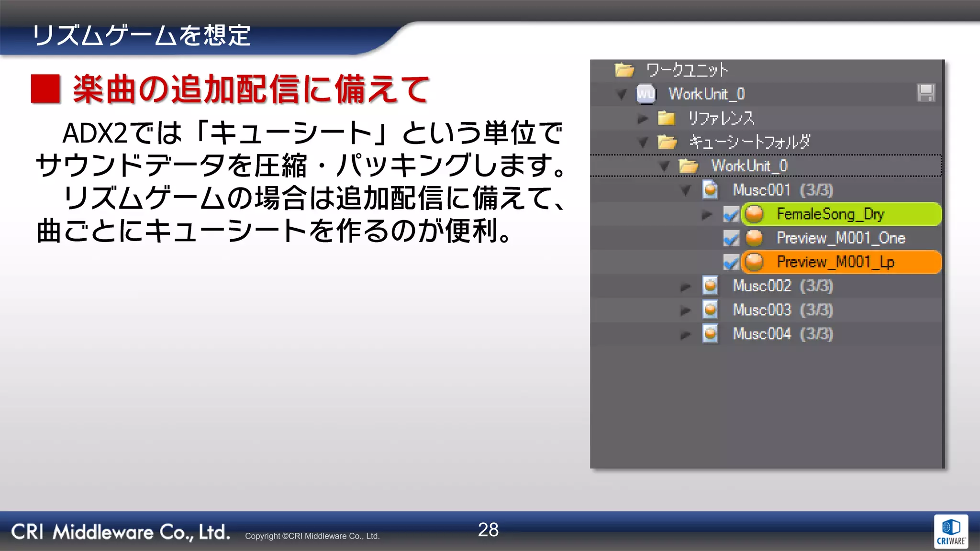Click the Copyright ©CRI Middleware notice

(312, 536)
